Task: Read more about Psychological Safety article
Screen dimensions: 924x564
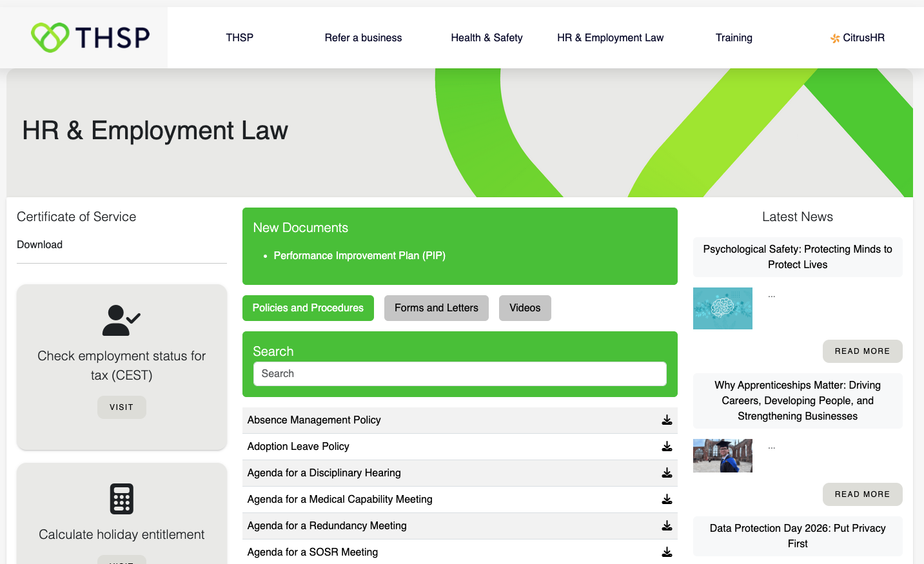Action: tap(862, 351)
